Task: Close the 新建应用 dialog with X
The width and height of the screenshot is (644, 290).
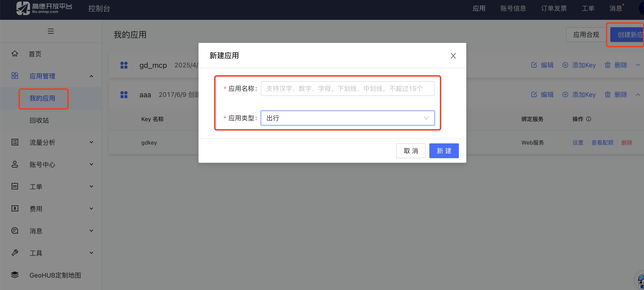Action: click(x=453, y=56)
